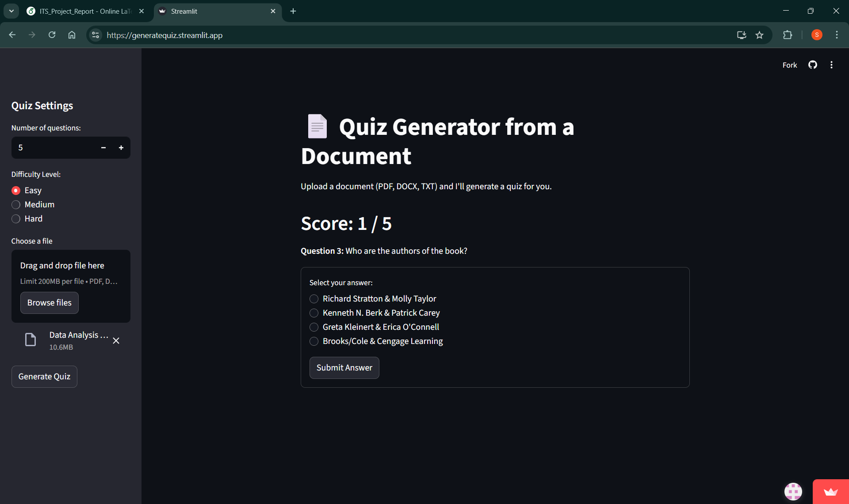Open a new browser tab
This screenshot has width=849, height=504.
tap(293, 11)
